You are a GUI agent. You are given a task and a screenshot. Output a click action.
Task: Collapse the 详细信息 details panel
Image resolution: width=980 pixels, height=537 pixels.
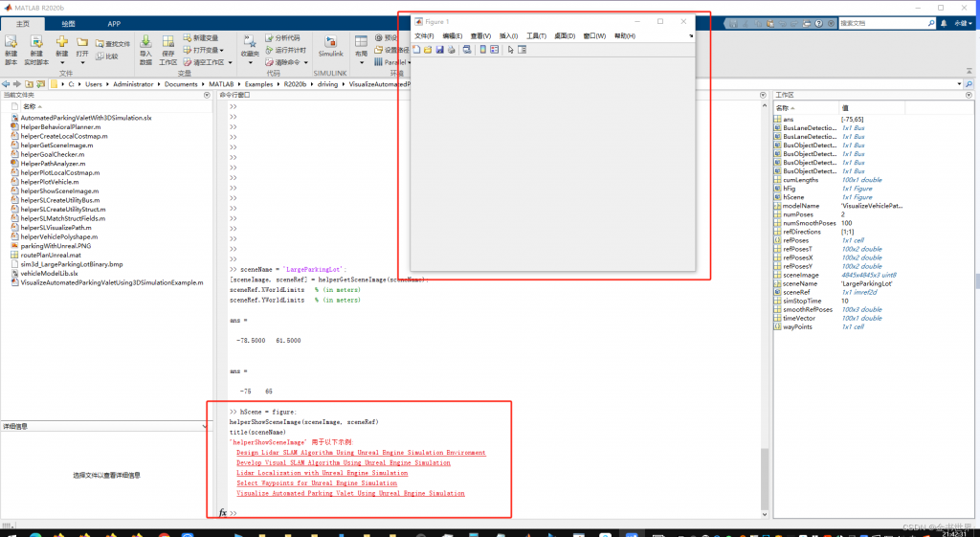click(205, 426)
